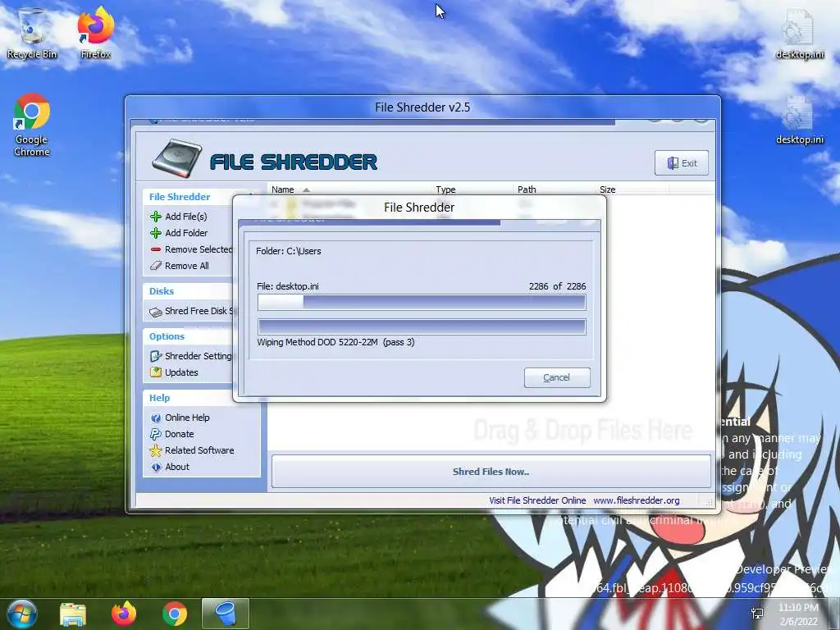
Task: Click the red minus Remove Selected icon
Action: pyautogui.click(x=156, y=249)
